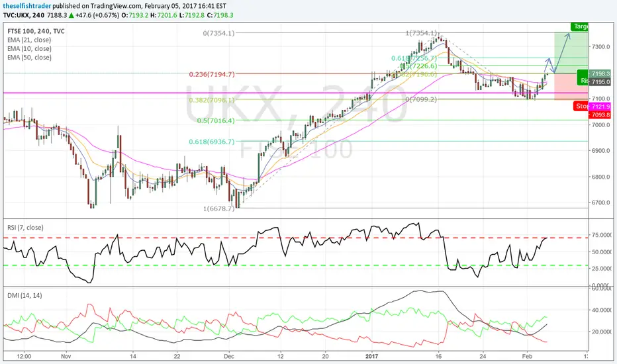
Task: Open theselfishtrader author link
Action: pos(26,7)
